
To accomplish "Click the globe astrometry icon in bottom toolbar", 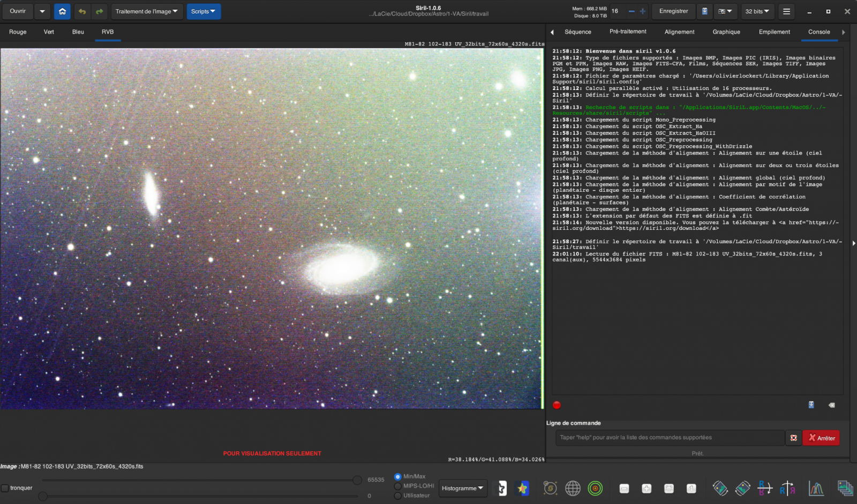I will click(x=573, y=488).
